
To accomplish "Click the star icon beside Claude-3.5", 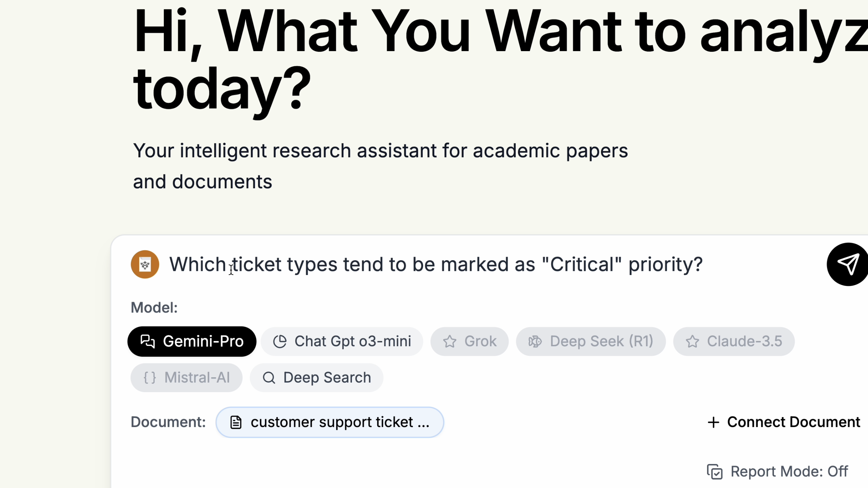I will click(692, 341).
